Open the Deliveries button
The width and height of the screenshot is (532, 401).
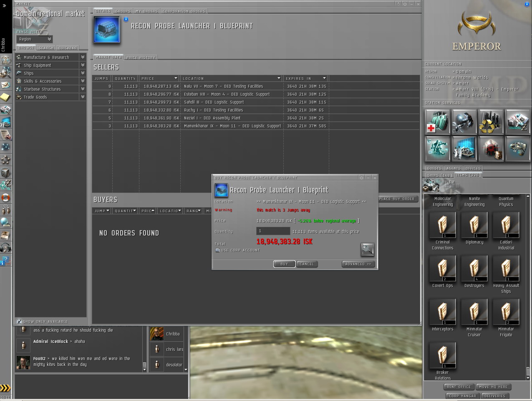494,396
